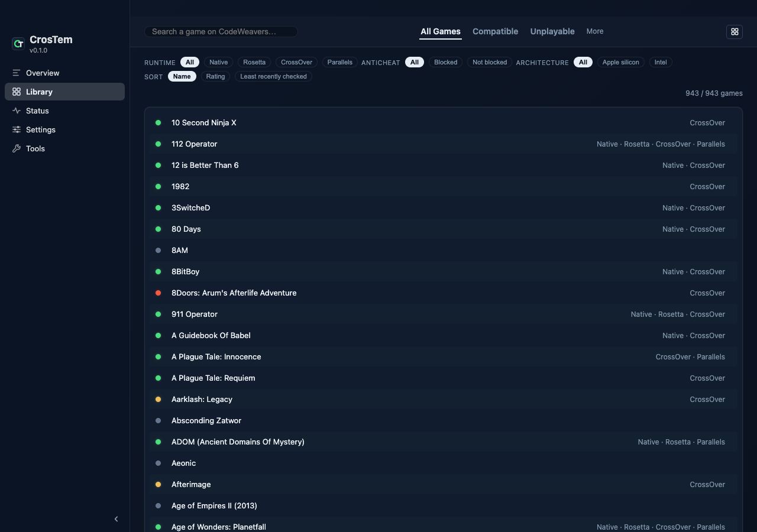Open Overview in the sidebar

pyautogui.click(x=64, y=73)
